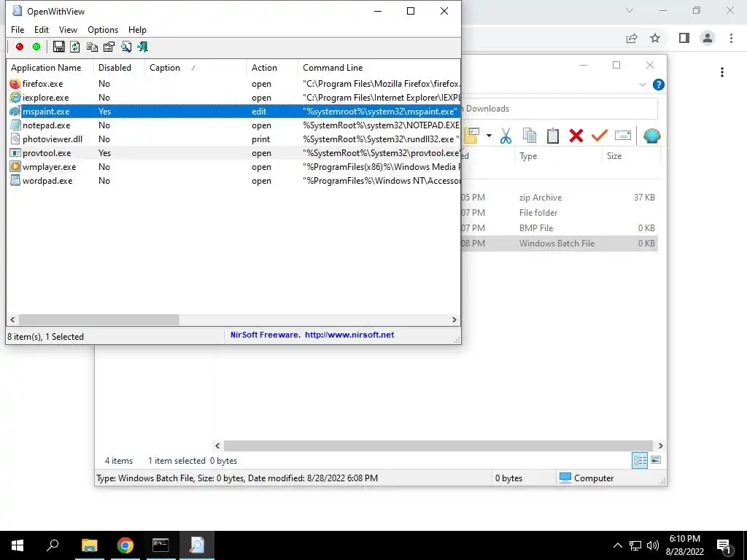Image resolution: width=747 pixels, height=560 pixels.
Task: Open the Chrome tab search chevron
Action: point(630,10)
